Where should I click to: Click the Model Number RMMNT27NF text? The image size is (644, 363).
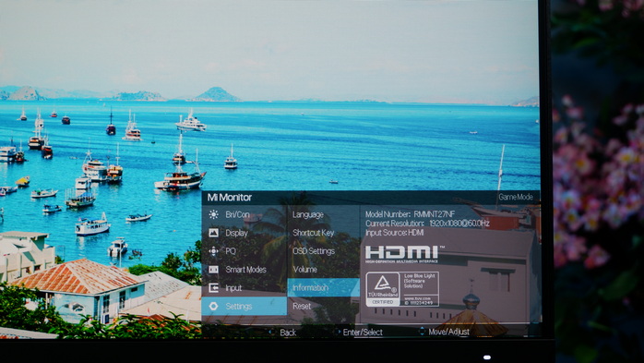point(410,214)
